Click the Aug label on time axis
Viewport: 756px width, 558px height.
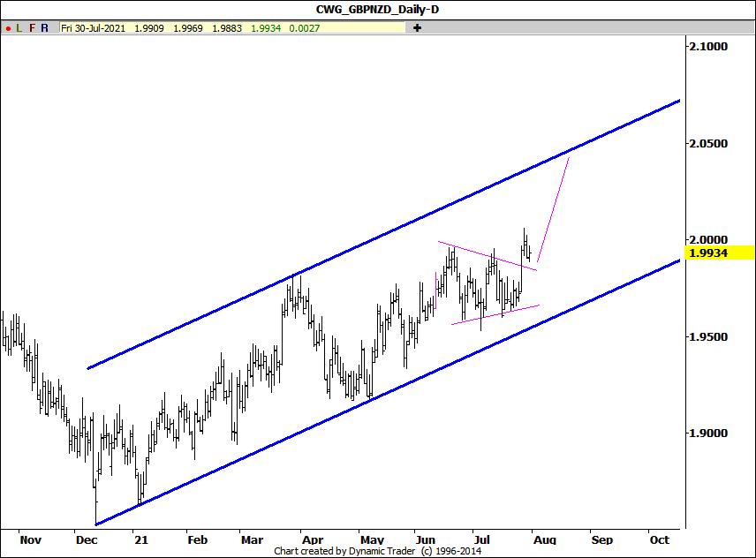[545, 539]
